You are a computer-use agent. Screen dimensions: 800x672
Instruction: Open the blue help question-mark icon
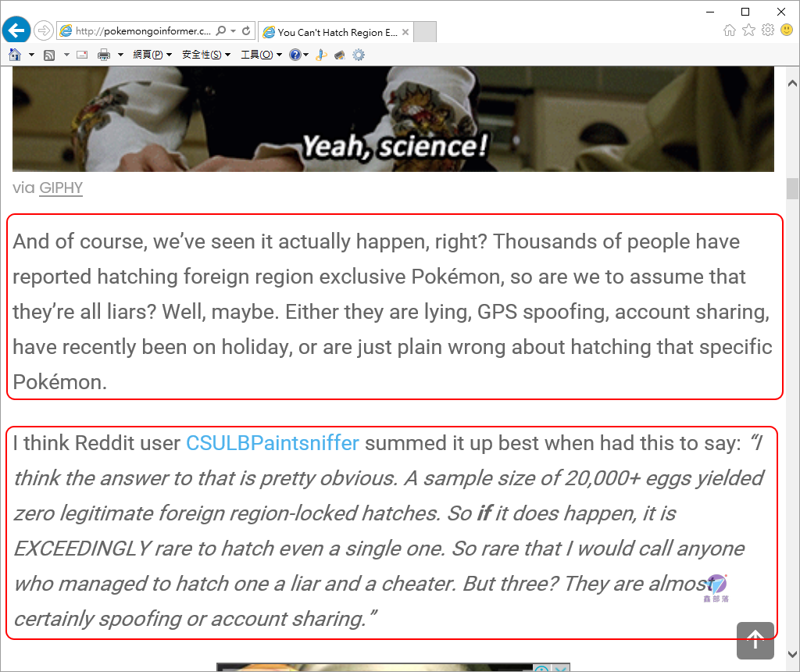coord(295,55)
